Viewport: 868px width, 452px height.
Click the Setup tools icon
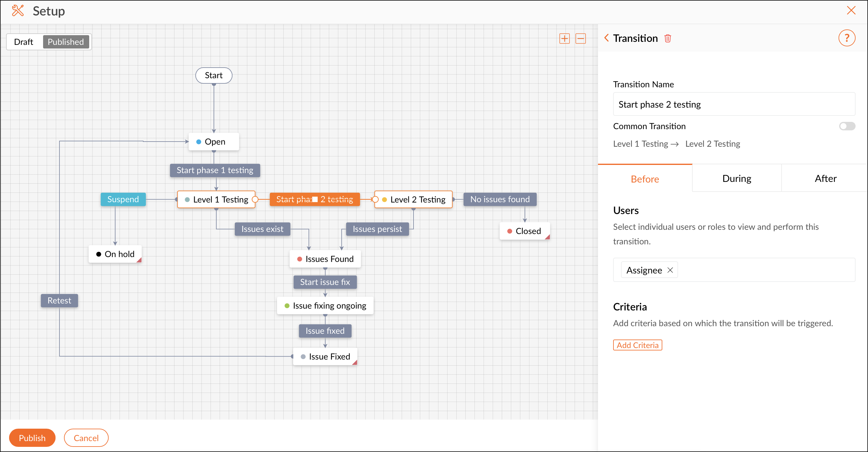point(18,11)
